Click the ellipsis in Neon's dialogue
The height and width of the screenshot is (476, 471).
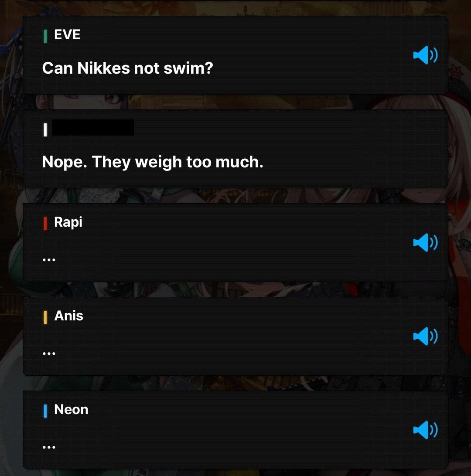pyautogui.click(x=49, y=447)
